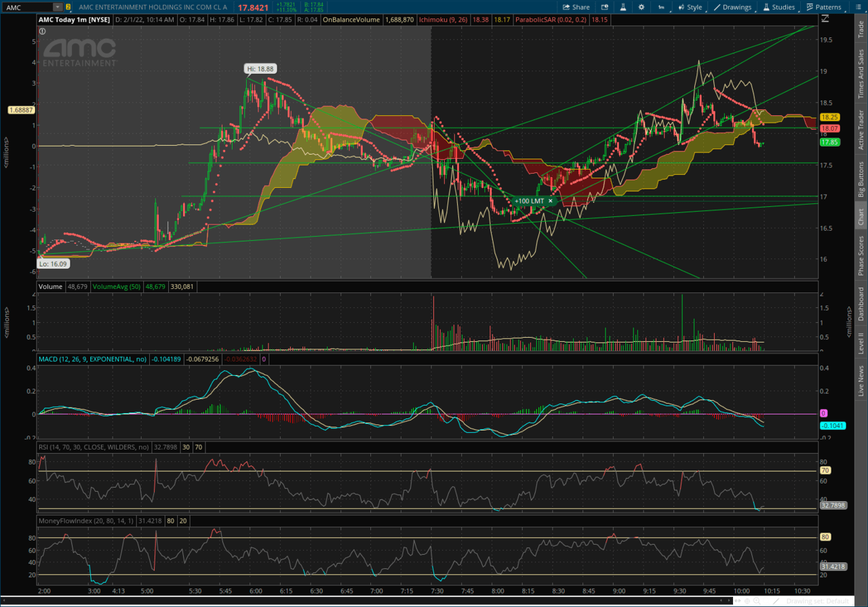Click the 32.7898 RSI axis value label
The image size is (868, 607).
(833, 505)
